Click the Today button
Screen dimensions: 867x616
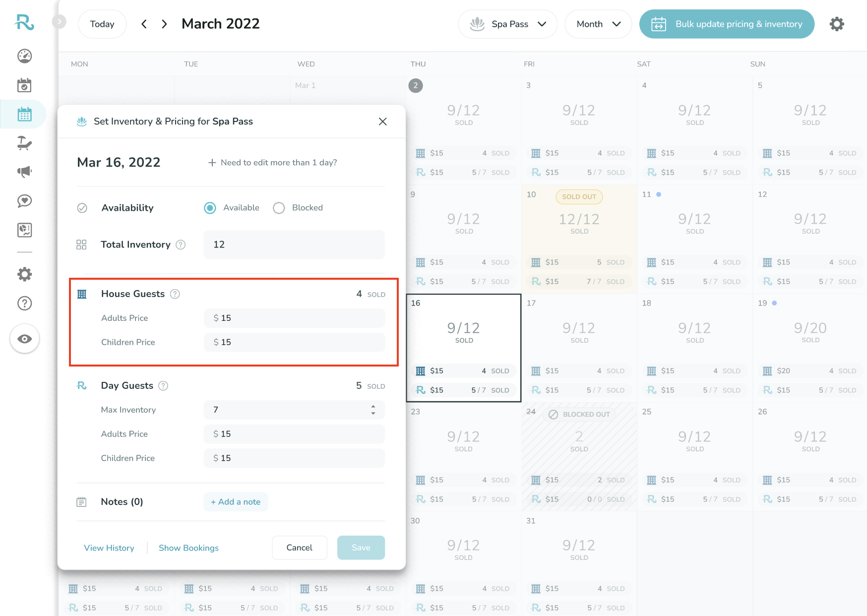[102, 24]
